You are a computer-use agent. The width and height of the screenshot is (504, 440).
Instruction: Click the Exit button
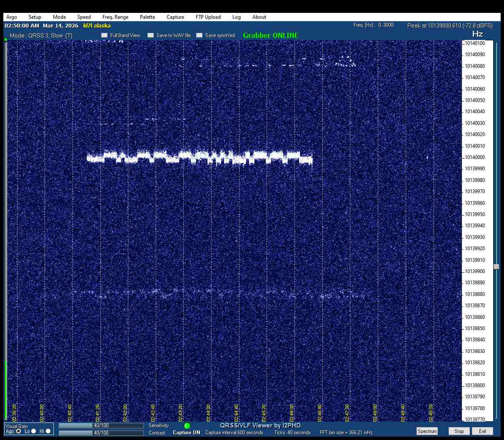click(x=482, y=431)
